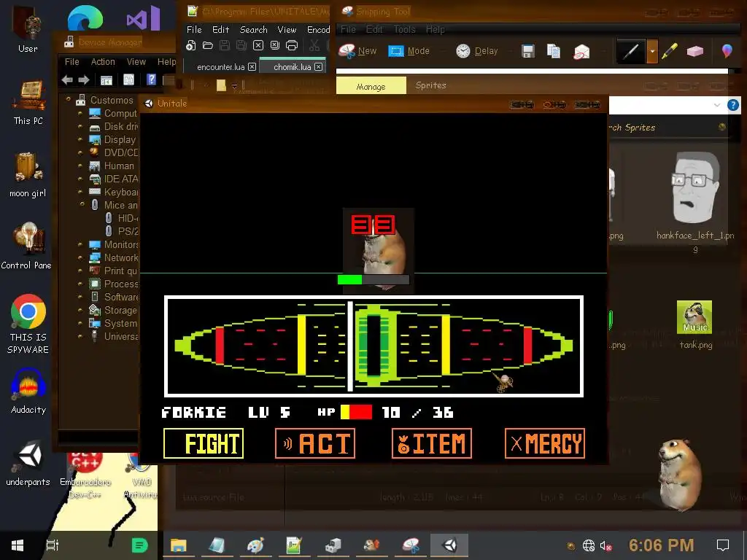Select the Human Interface Devices entry
Image resolution: width=747 pixels, height=560 pixels.
pyautogui.click(x=112, y=166)
